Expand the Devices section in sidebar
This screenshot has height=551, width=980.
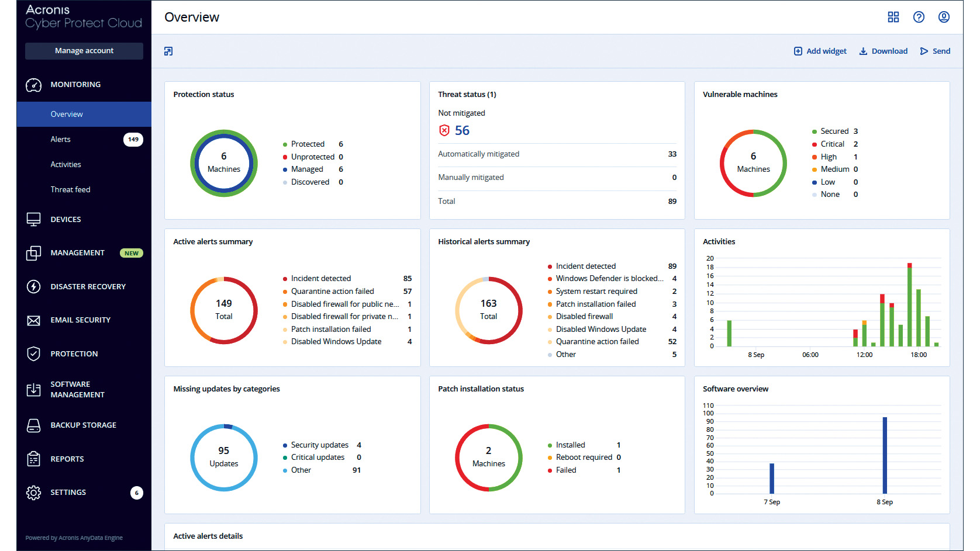(x=65, y=220)
